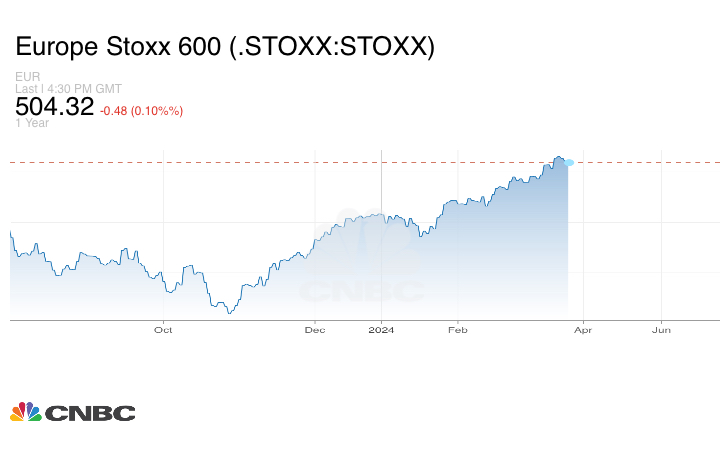Viewport: 720px width, 450px height.
Task: Click the CNBC wordmark at bottom left
Action: point(89,412)
